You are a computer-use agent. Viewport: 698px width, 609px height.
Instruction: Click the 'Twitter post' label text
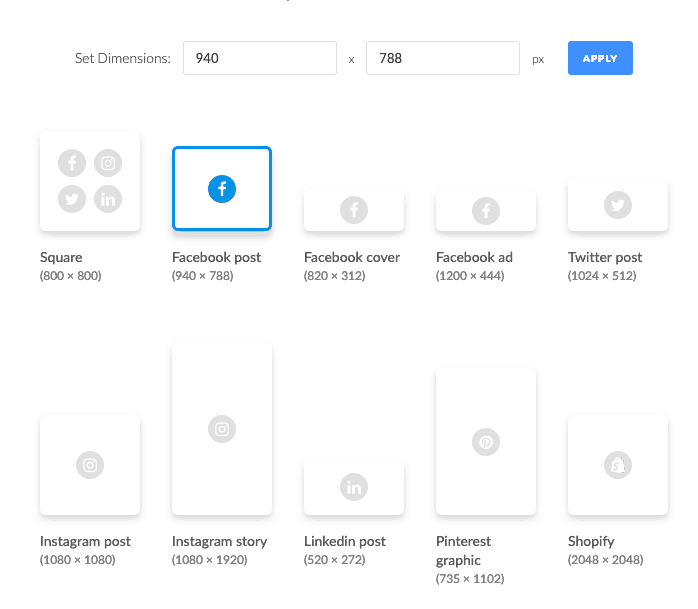click(605, 257)
